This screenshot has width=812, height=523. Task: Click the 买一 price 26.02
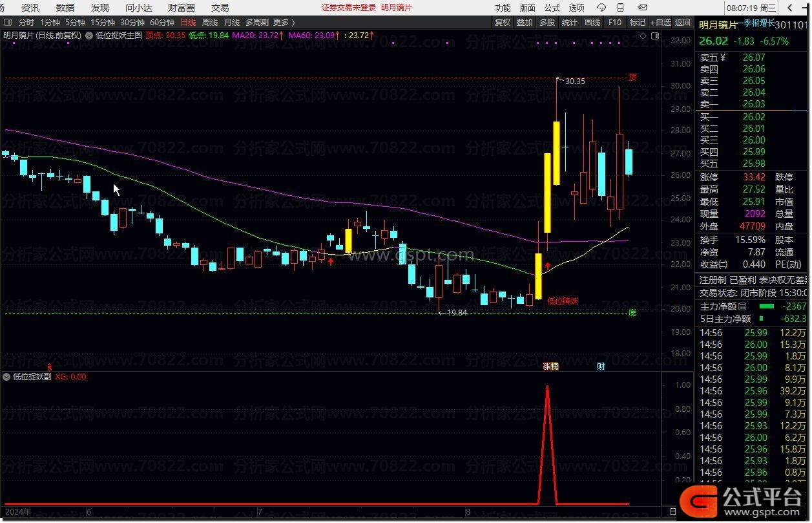pyautogui.click(x=754, y=117)
